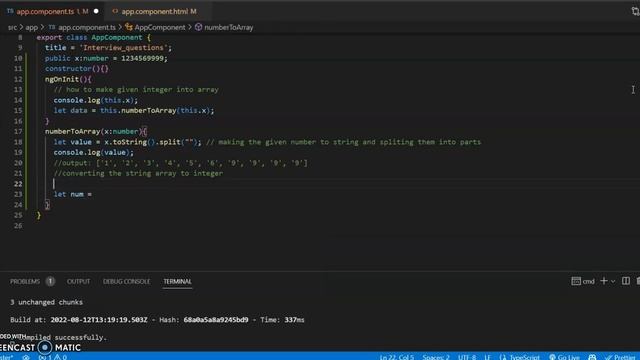The image size is (640, 360).
Task: Click the Problems count badge showing 1
Action: click(50, 281)
